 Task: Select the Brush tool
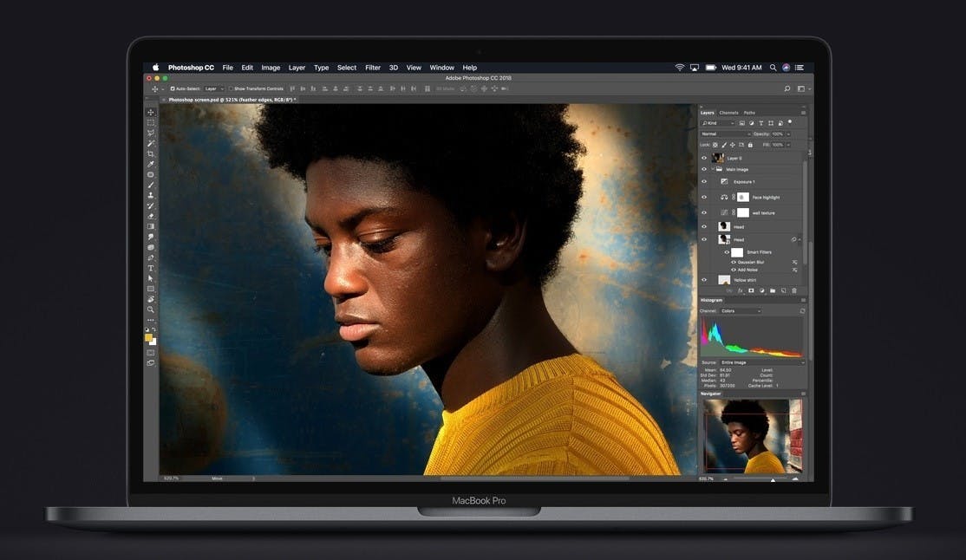click(x=151, y=186)
